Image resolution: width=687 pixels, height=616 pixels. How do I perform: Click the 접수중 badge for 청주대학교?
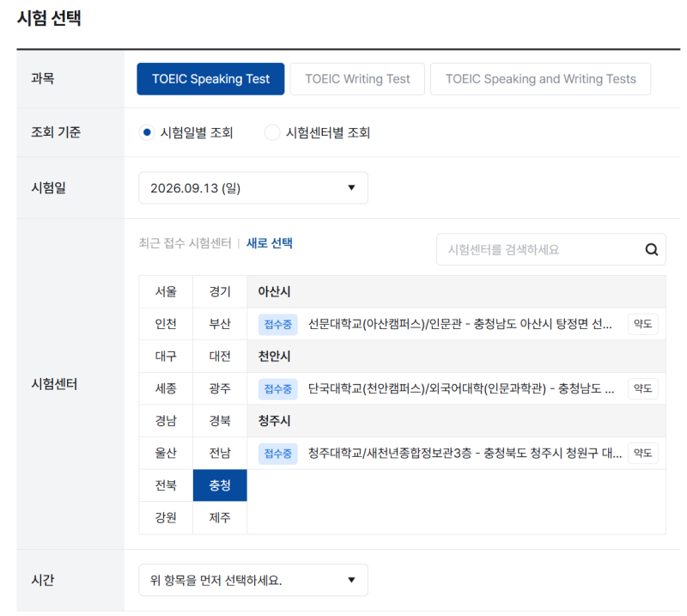[277, 454]
